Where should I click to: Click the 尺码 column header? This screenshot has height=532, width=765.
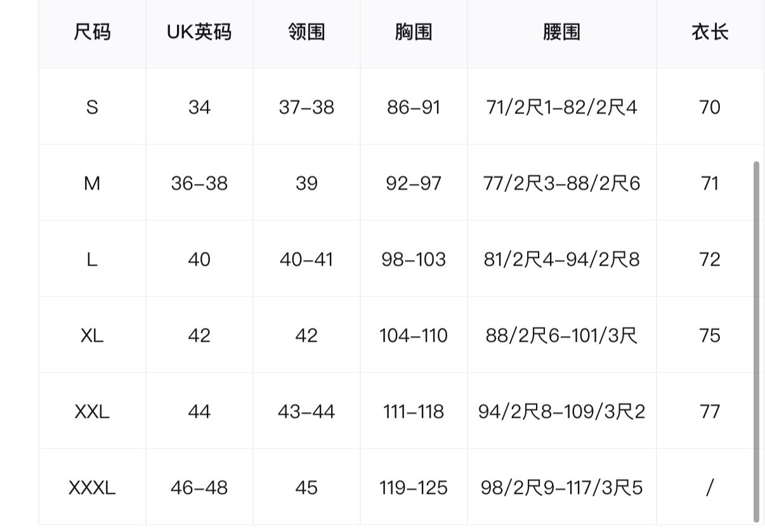[92, 32]
